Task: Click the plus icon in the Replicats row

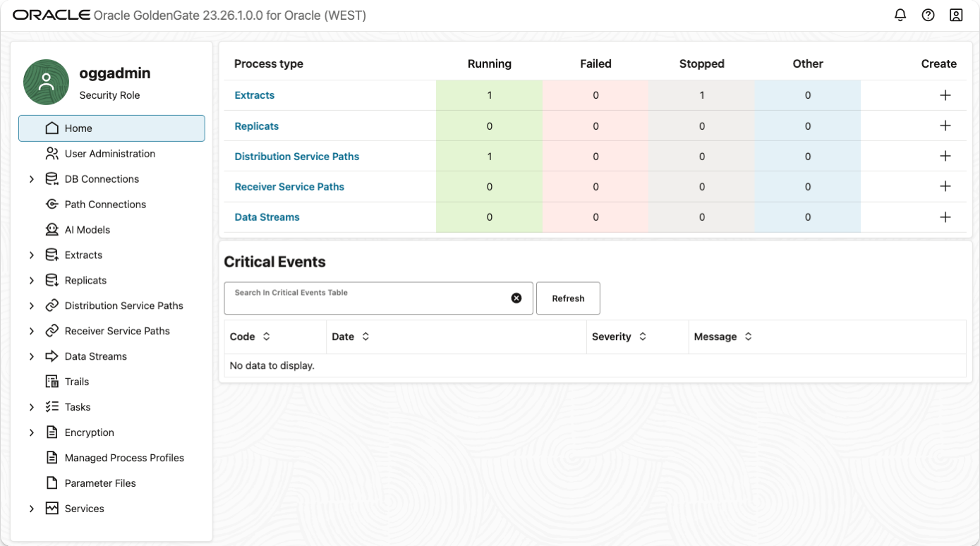Action: click(945, 126)
